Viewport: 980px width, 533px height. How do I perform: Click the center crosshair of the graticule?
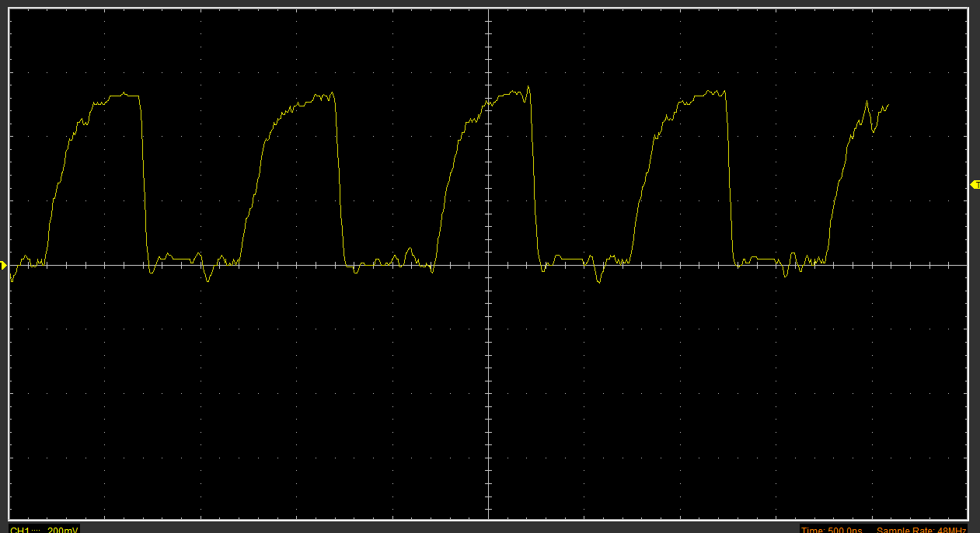[x=488, y=266]
